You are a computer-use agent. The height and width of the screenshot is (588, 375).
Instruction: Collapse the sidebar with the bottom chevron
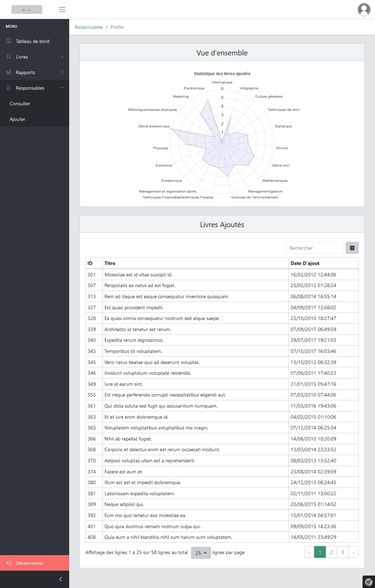click(61, 579)
